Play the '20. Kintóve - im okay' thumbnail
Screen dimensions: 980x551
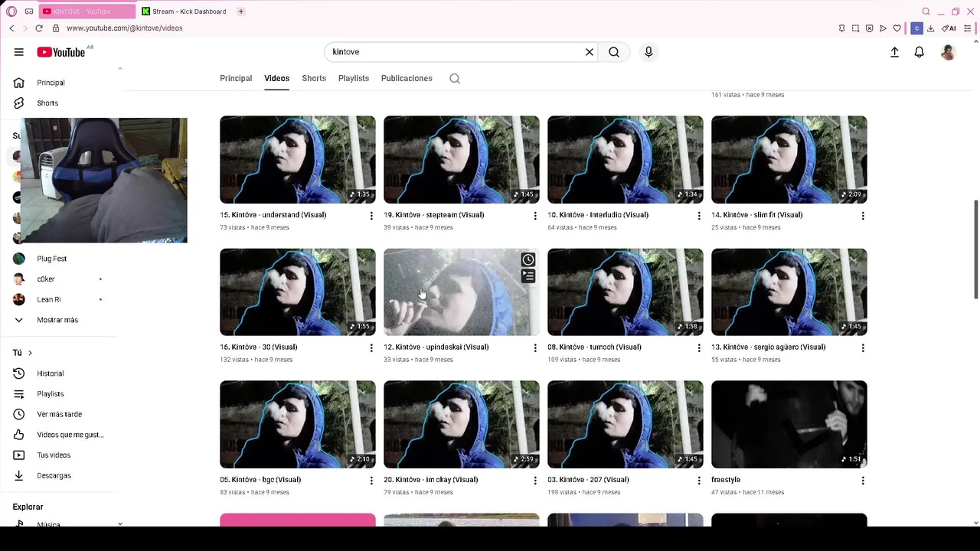click(462, 424)
